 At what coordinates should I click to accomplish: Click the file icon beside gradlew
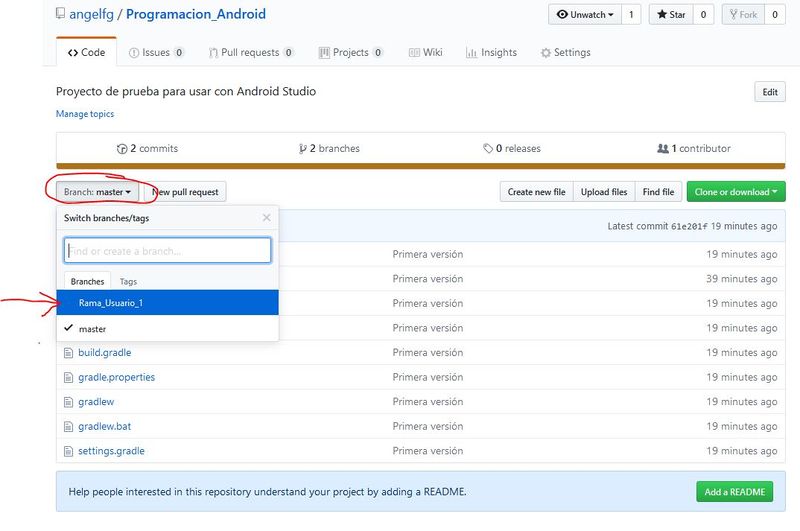pyautogui.click(x=68, y=402)
